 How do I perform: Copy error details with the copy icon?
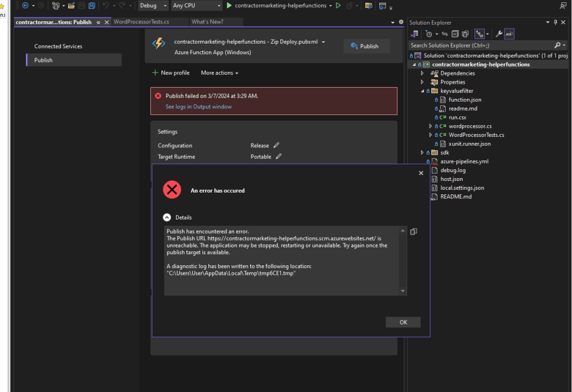point(413,232)
